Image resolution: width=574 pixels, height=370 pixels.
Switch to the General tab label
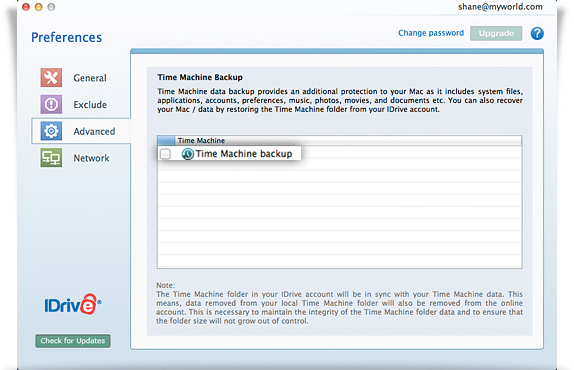90,78
